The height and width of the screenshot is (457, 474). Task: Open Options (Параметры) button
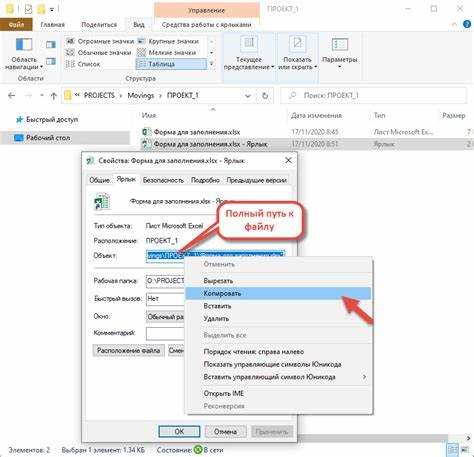[340, 53]
